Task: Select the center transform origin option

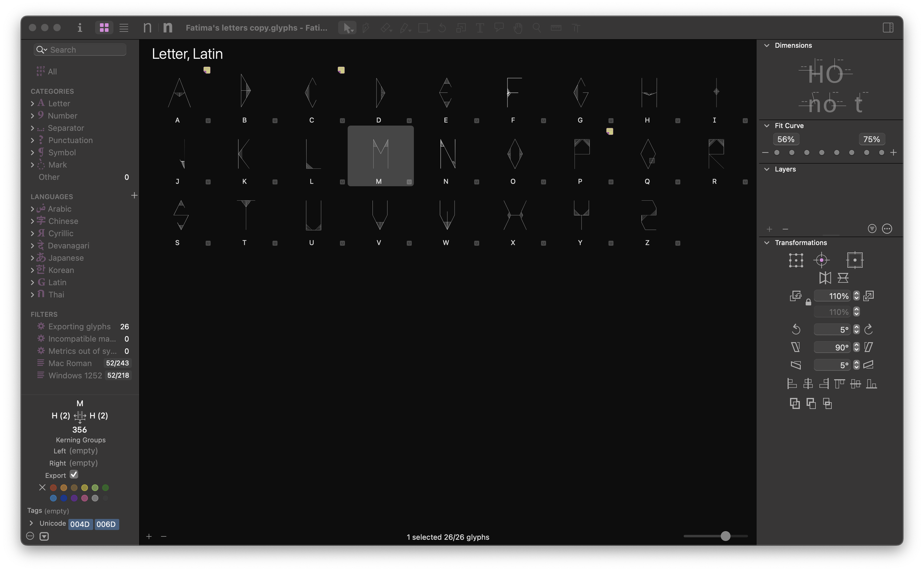Action: (x=822, y=260)
